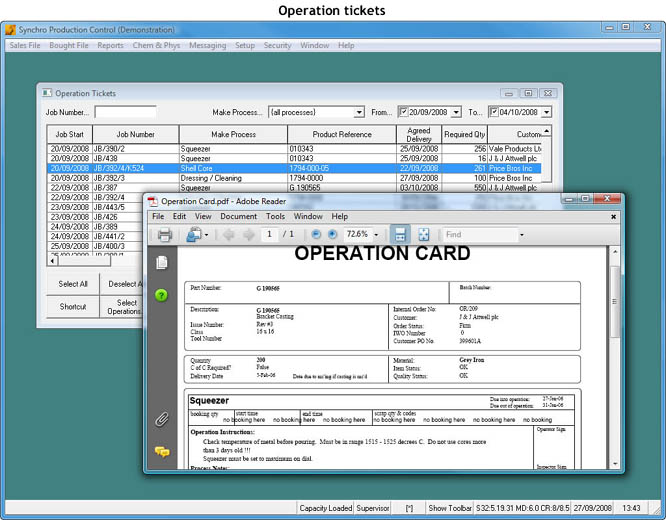Open Messaging menu

click(208, 45)
